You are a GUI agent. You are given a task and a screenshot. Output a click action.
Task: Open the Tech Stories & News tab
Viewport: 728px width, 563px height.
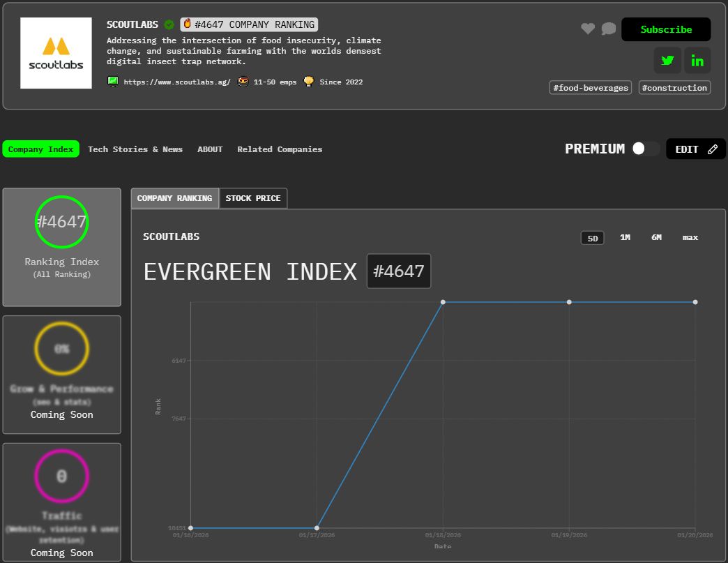(135, 149)
